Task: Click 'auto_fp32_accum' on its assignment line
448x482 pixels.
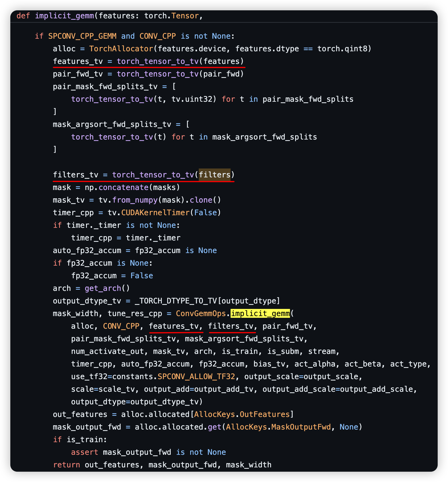Action: pos(87,250)
